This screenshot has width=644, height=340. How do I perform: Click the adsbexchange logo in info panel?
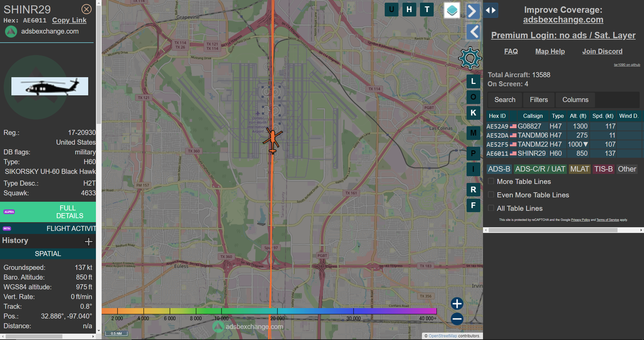[x=11, y=32]
